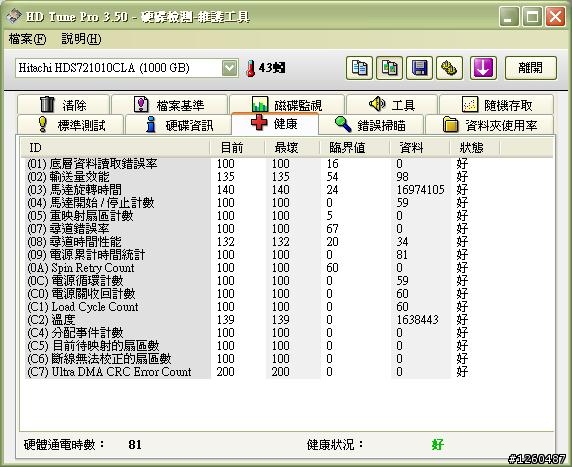Open the options gear icon
Image resolution: width=572 pixels, height=467 pixels.
click(x=449, y=68)
